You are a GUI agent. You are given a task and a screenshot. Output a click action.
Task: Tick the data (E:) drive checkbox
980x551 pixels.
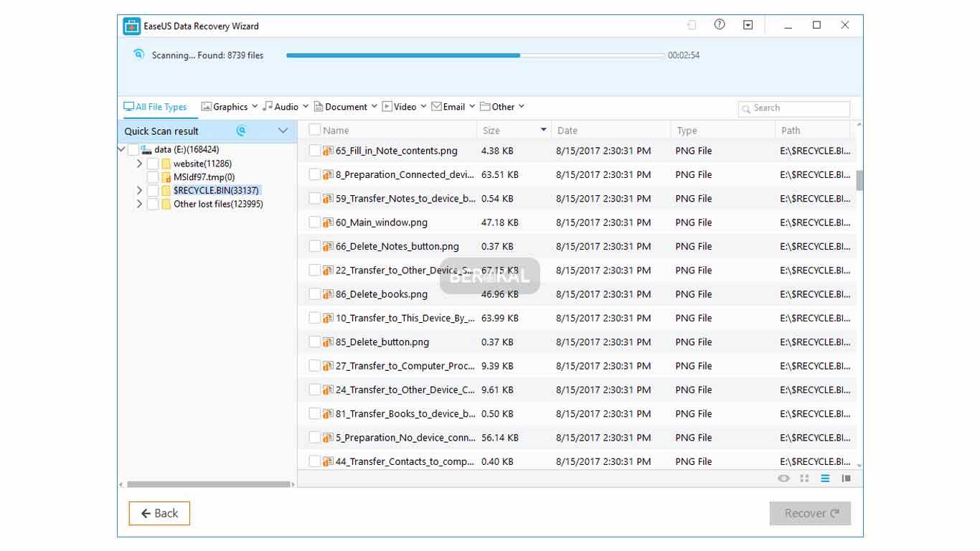[x=133, y=150]
